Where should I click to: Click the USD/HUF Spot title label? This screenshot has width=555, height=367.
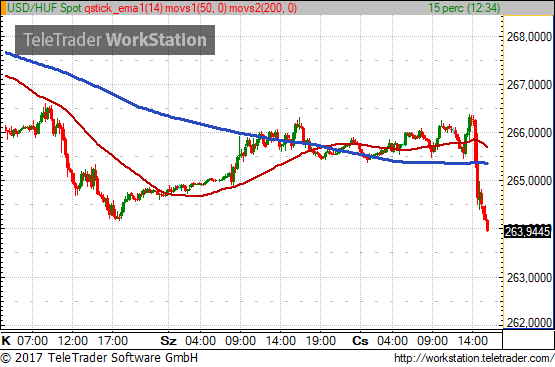[44, 8]
